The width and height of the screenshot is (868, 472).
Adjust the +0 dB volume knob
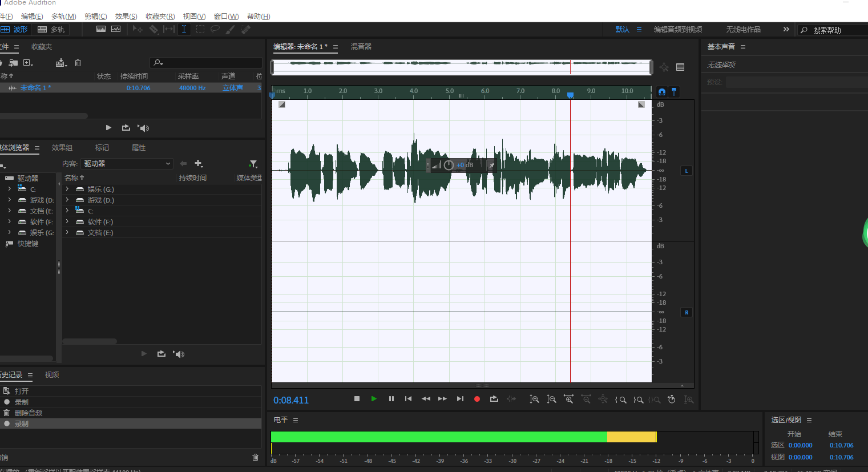[x=449, y=165]
